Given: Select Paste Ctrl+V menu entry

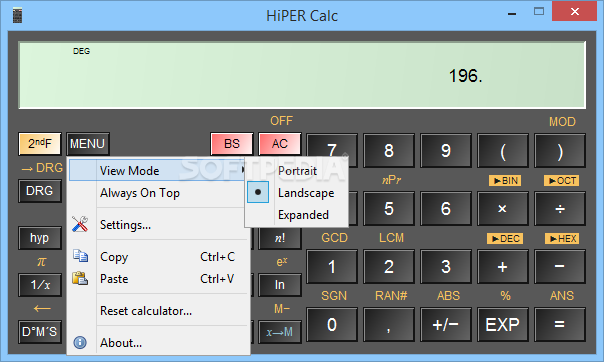Looking at the screenshot, I should pyautogui.click(x=158, y=278).
